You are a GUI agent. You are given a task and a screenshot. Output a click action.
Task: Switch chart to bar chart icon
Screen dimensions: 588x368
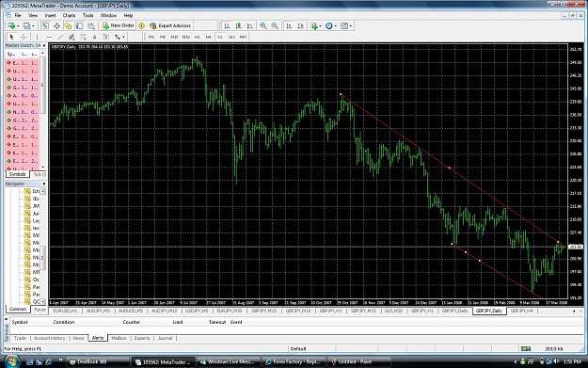pos(227,26)
